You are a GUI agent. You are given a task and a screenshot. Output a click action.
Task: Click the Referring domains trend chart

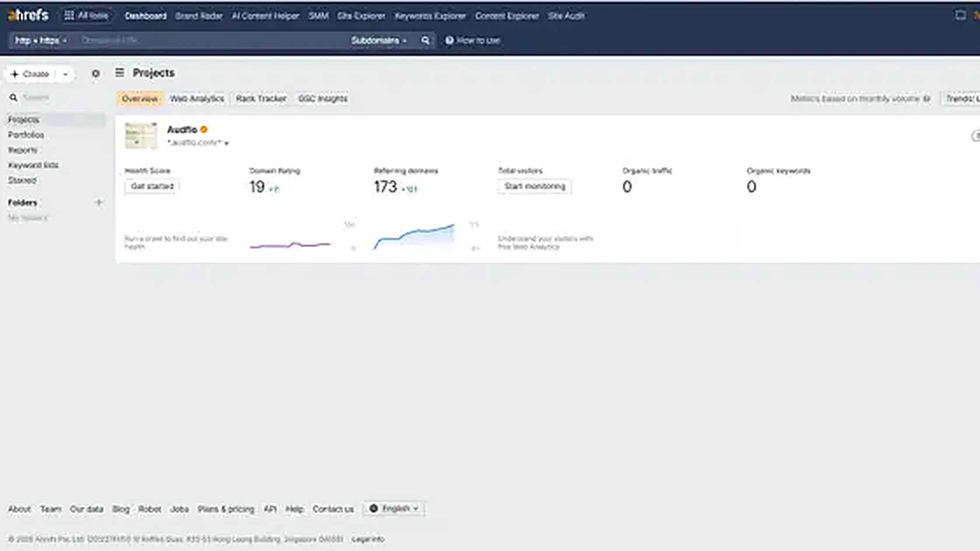coord(414,236)
